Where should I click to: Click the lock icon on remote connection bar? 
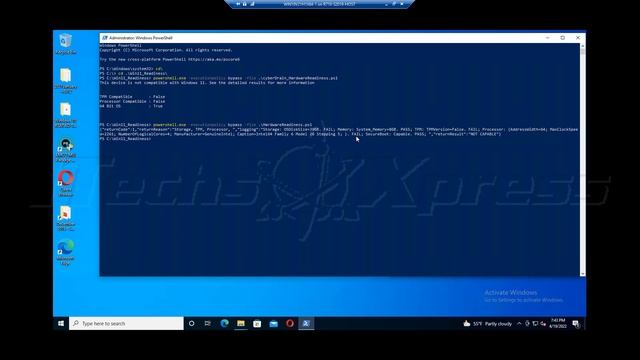pos(245,4)
